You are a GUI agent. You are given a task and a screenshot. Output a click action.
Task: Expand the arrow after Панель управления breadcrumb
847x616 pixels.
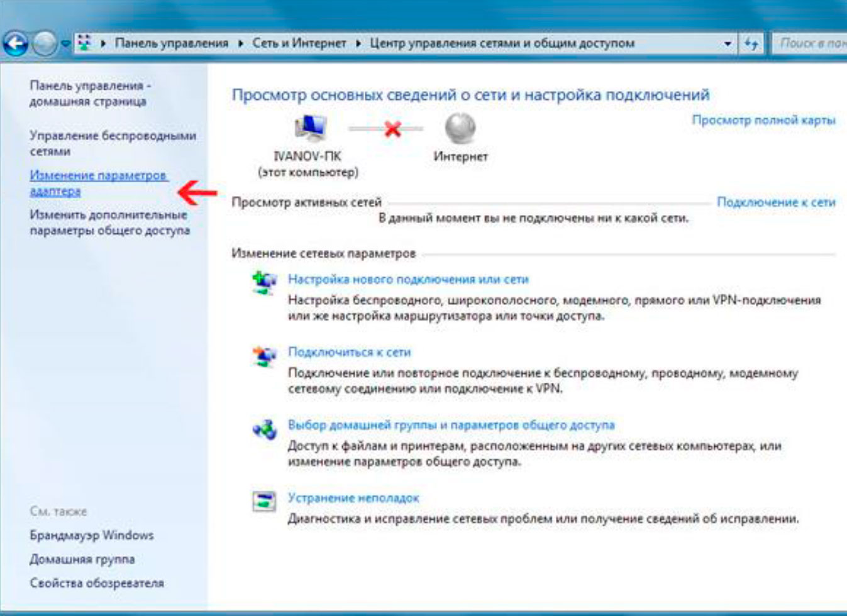(x=240, y=43)
